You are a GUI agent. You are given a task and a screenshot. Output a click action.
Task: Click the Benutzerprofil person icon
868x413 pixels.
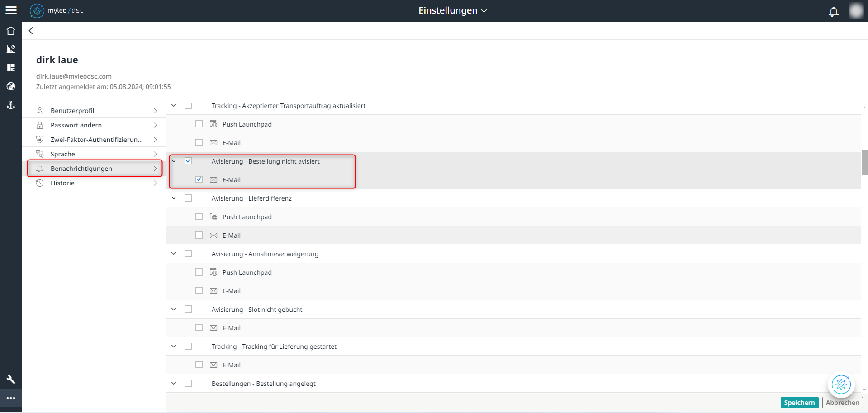[x=40, y=111]
